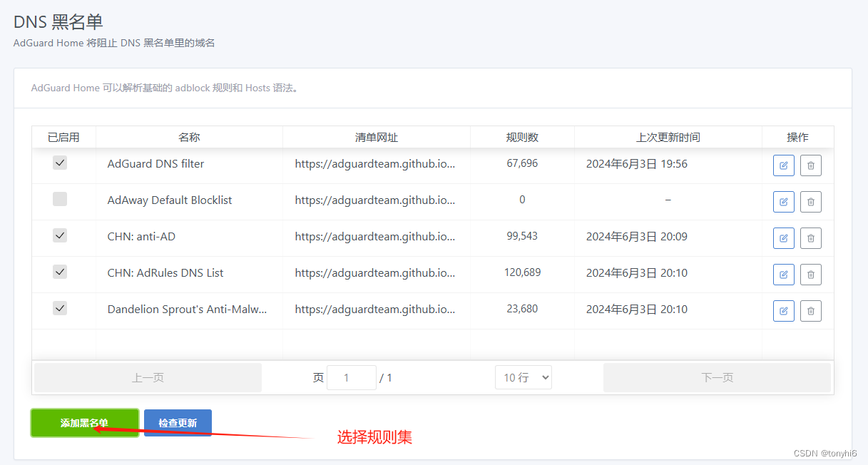Click the AdAway Default Blocklist URL cell
This screenshot has width=868, height=465.
(375, 200)
